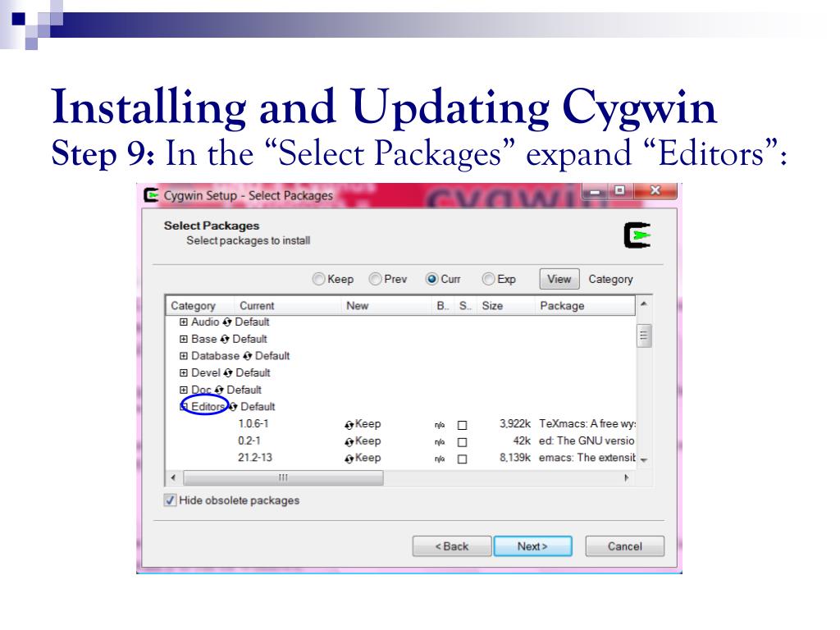Viewport: 840px width, 630px height.
Task: Cycle the Devel category install action icon
Action: click(228, 373)
